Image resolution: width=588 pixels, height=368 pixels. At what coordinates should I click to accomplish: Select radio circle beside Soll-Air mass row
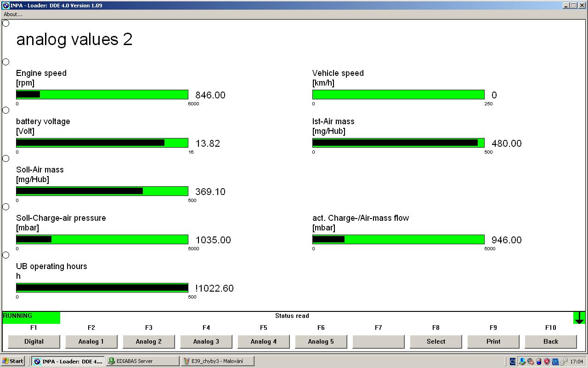6,159
